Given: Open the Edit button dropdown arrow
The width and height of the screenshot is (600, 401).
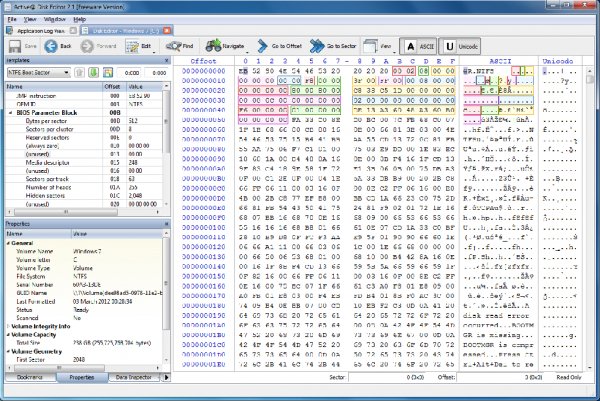Looking at the screenshot, I should coord(154,52).
